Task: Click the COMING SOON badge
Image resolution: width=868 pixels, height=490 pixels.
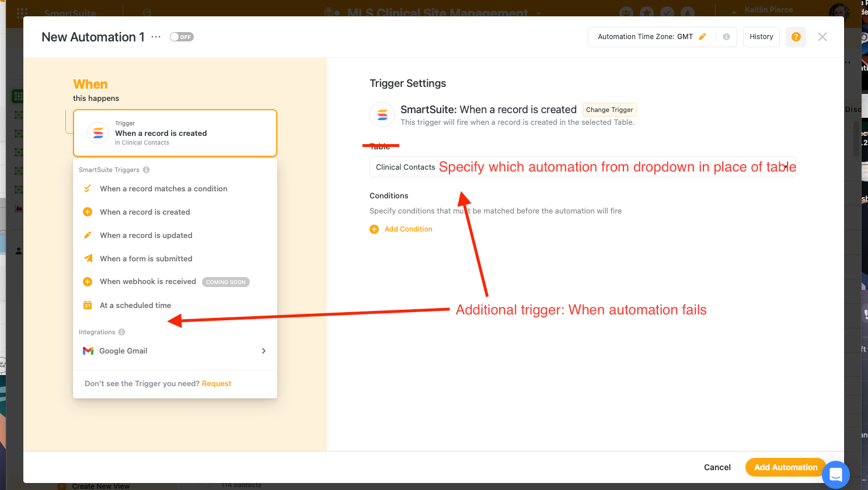Action: click(226, 282)
